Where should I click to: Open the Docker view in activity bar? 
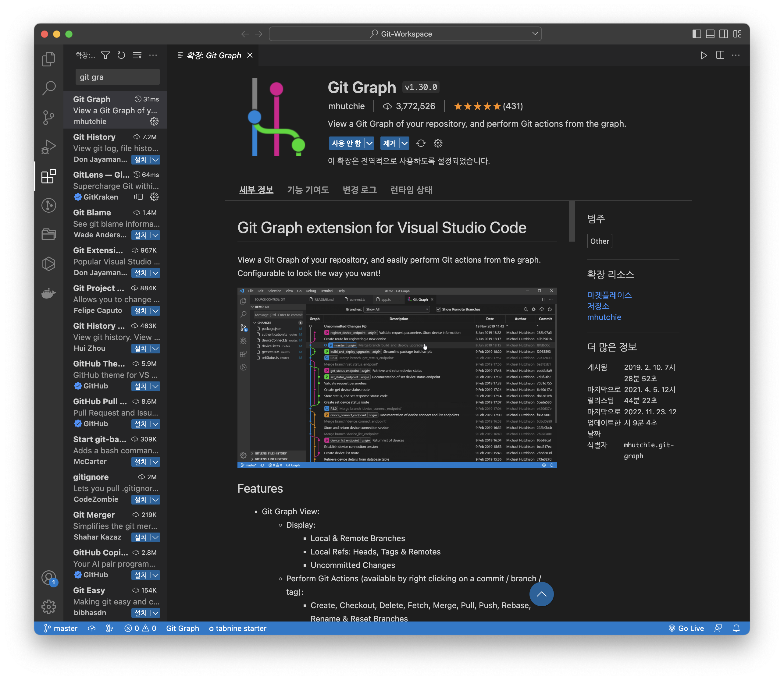(x=48, y=293)
